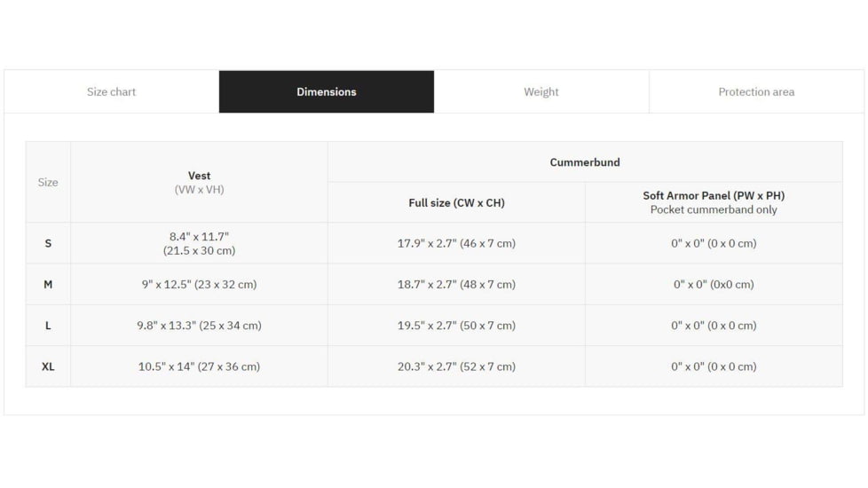This screenshot has height=488, width=868.
Task: Click cummerbund size 17.9" x 2.7" cell
Action: pyautogui.click(x=456, y=243)
